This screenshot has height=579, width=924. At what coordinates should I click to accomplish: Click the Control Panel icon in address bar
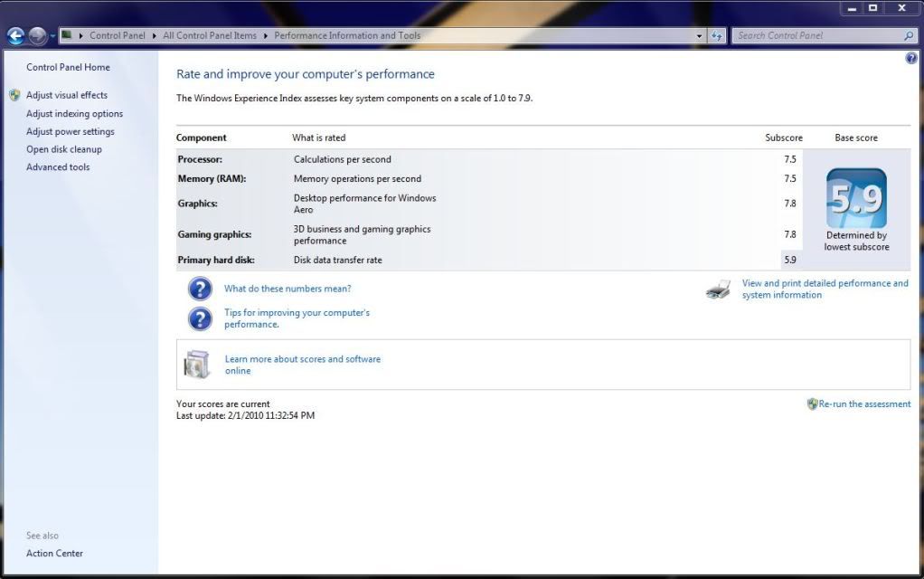67,35
